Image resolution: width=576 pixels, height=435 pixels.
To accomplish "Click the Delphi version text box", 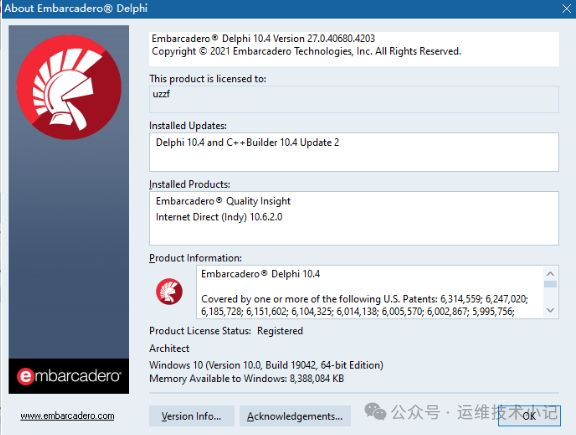I will pyautogui.click(x=354, y=49).
